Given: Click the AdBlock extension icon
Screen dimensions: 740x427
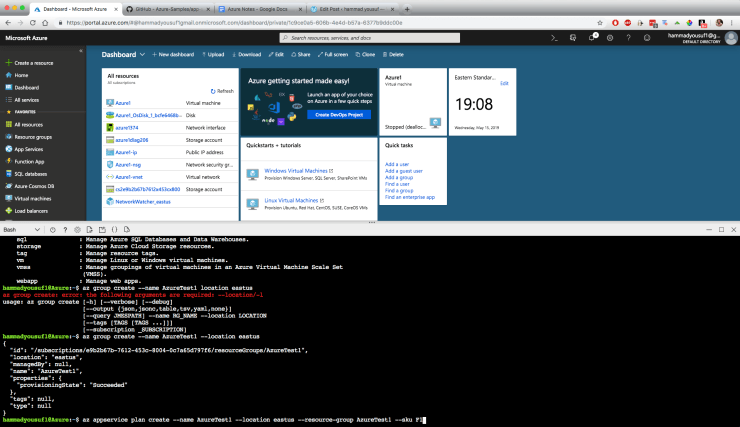Looking at the screenshot, I should coord(628,23).
